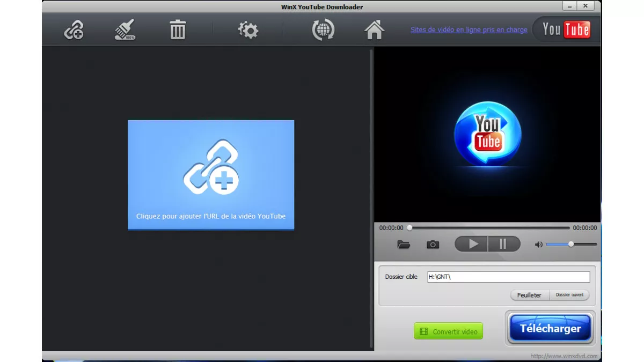Adjust the volume slider

coord(570,245)
